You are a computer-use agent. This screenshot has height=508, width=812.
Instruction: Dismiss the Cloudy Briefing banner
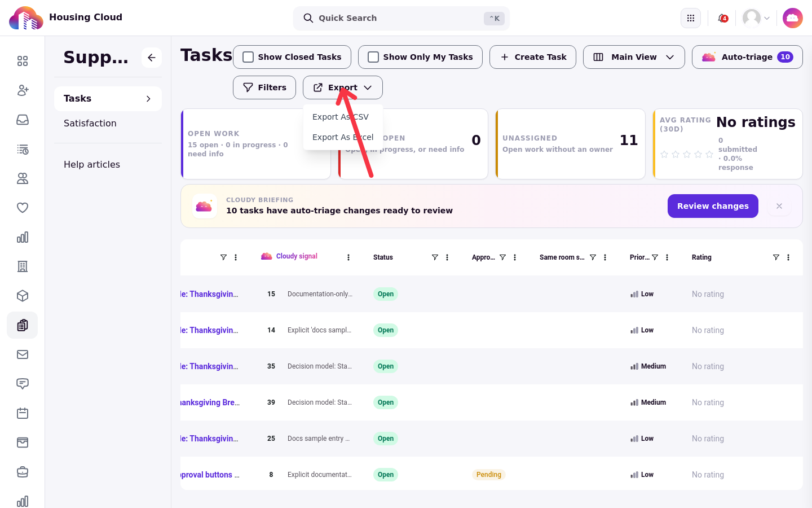click(x=779, y=206)
